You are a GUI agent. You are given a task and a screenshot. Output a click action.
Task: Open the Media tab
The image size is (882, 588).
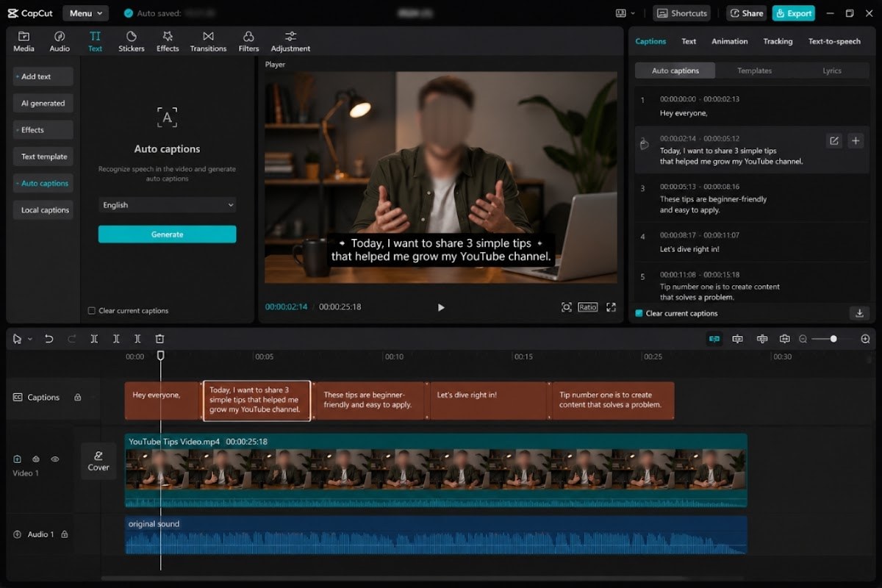24,41
